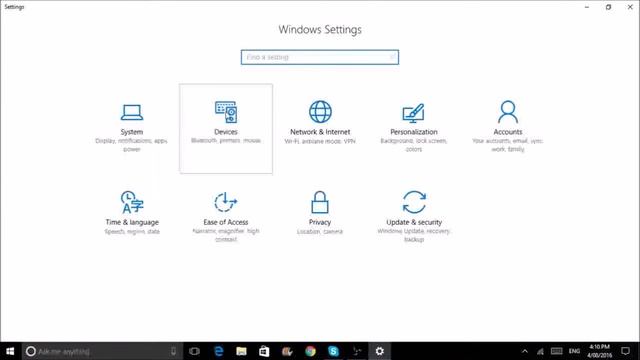640x360 pixels.
Task: Restore down the Settings window
Action: point(608,7)
